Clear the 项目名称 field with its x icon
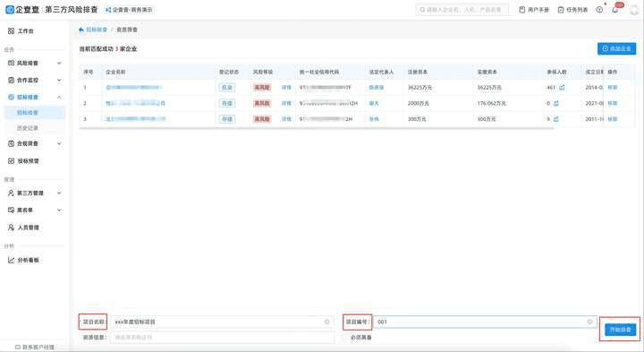 [327, 322]
